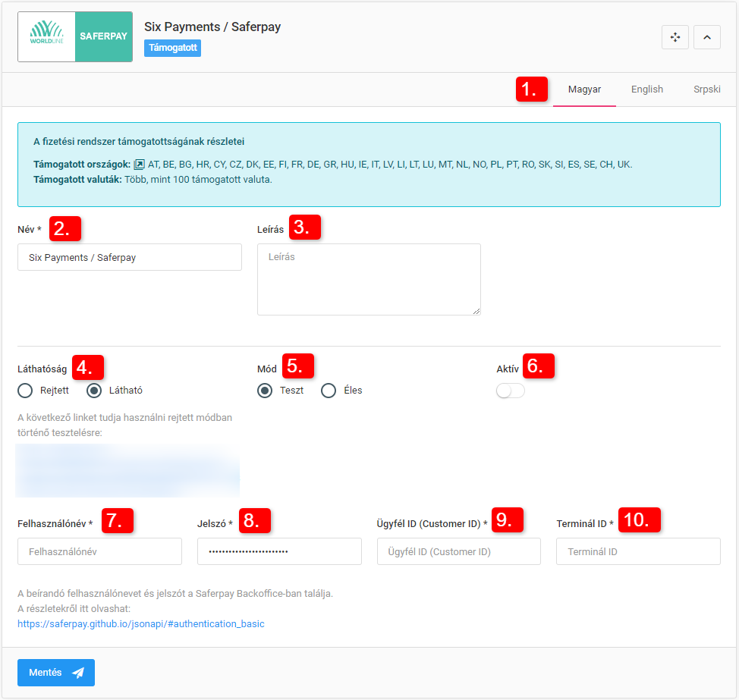Image resolution: width=739 pixels, height=700 pixels.
Task: Open the saferpay.github.io authentication link
Action: pyautogui.click(x=141, y=624)
